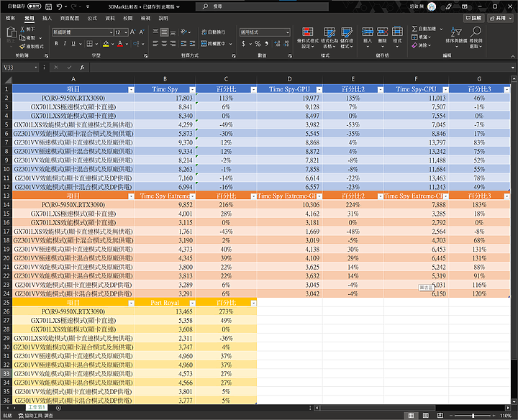Viewport: 518px width, 420px height.
Task: Switch to Page Break Preview in status bar
Action: pyautogui.click(x=440, y=416)
